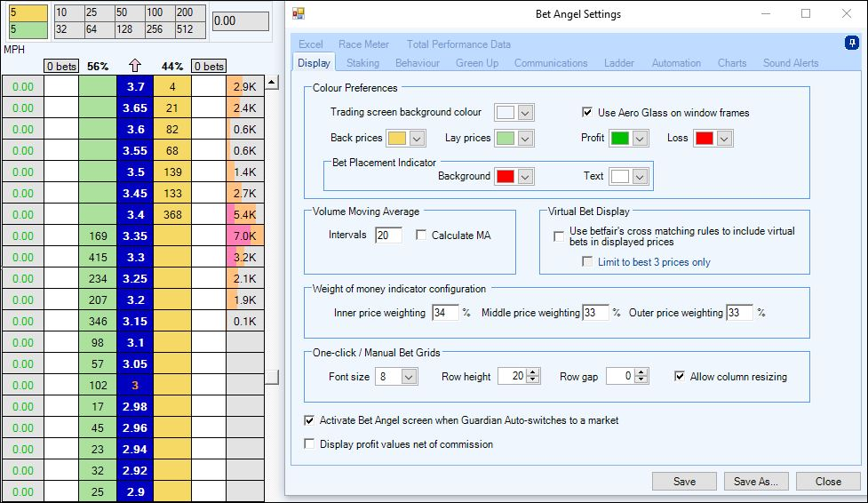Enable Calculate MA checkbox
868x503 pixels.
click(x=421, y=235)
